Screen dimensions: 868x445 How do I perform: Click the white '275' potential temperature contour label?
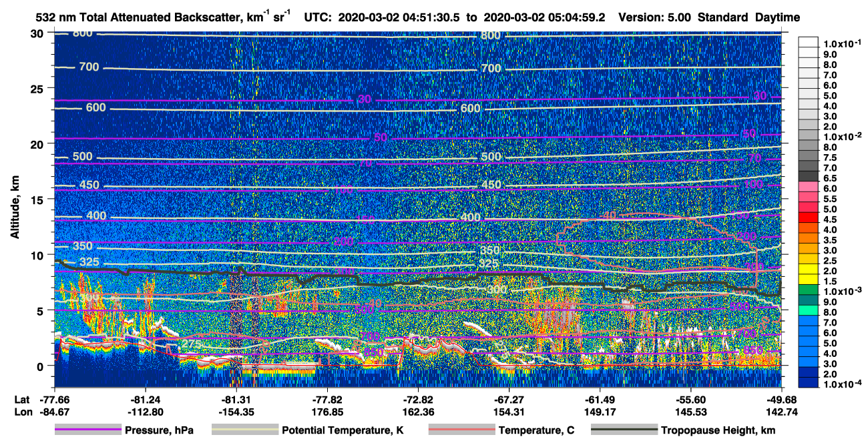click(191, 344)
